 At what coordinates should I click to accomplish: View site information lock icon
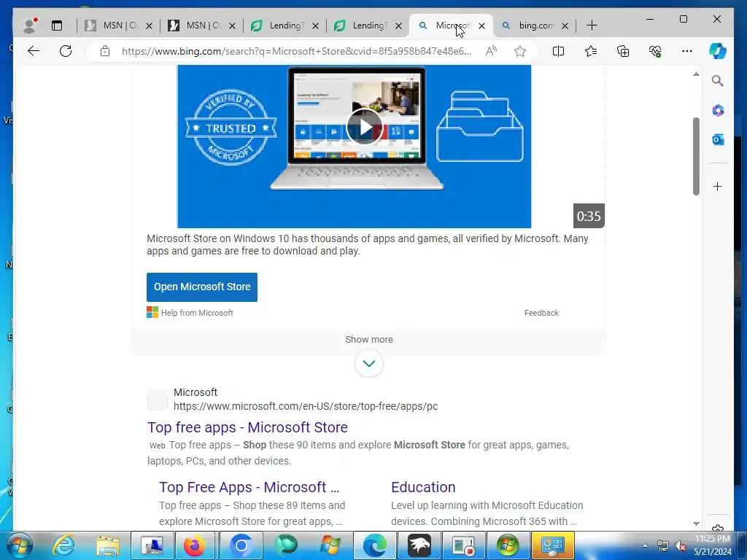[105, 51]
